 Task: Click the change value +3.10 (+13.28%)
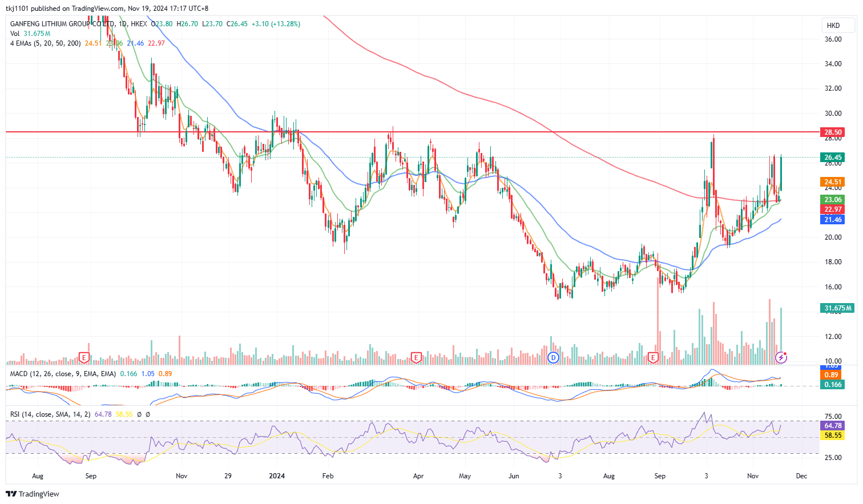tap(276, 24)
